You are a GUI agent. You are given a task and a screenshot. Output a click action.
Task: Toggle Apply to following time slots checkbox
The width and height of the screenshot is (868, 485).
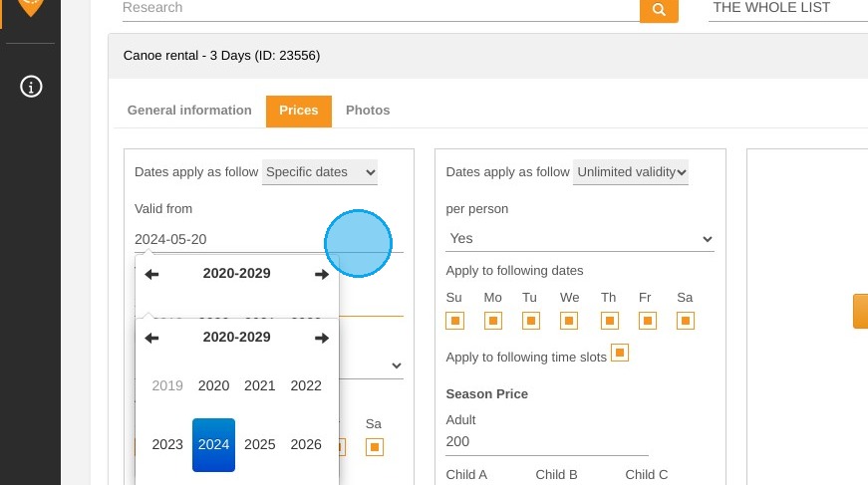pos(620,353)
